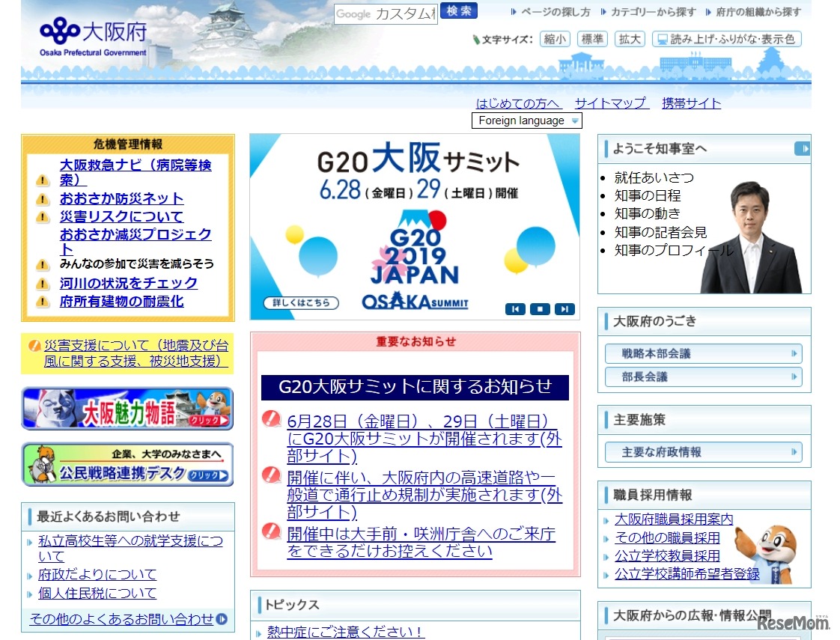Viewport: 840px width, 640px height.
Task: Open 知事のプロフィール in governor's office list
Action: (x=674, y=250)
